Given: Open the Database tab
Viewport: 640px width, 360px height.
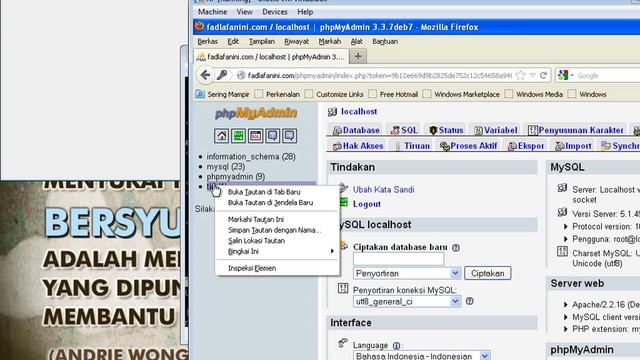Looking at the screenshot, I should coord(356,130).
